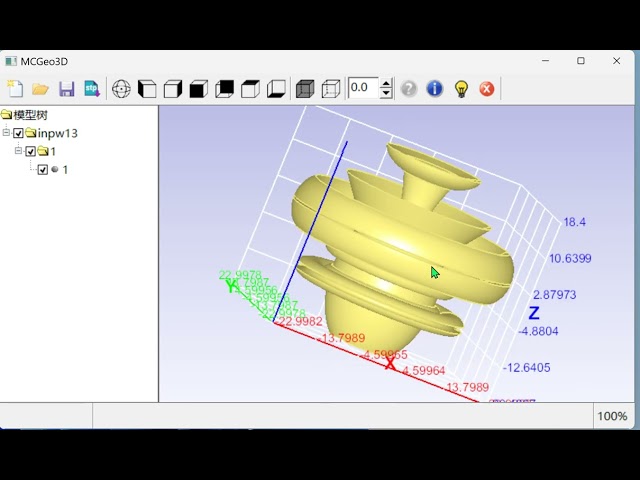Click the -22.9982 X-axis value
This screenshot has width=640, height=480.
[x=300, y=322]
